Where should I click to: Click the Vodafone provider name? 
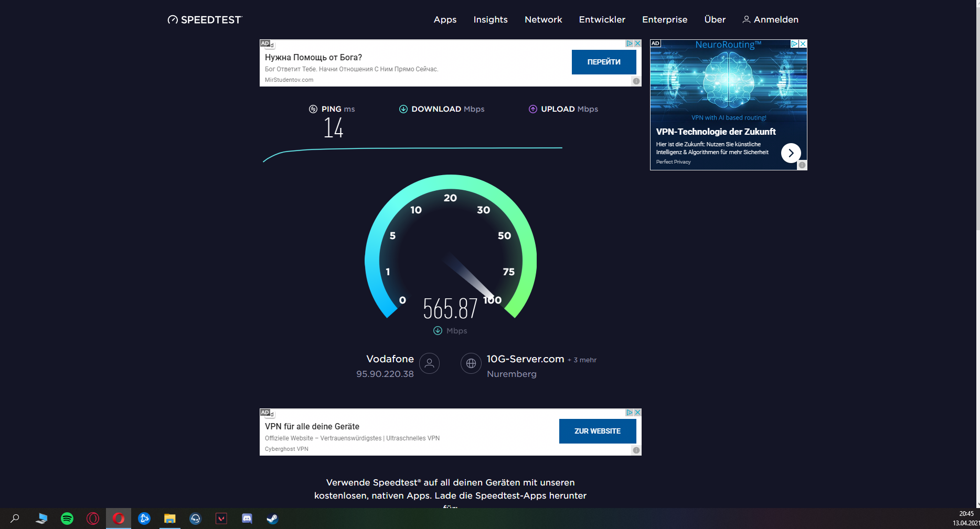(x=390, y=359)
